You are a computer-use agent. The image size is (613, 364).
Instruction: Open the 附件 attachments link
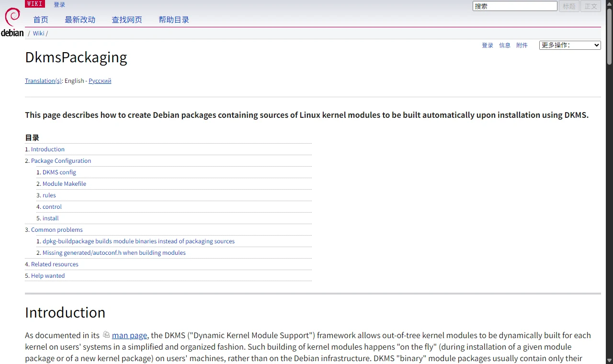522,45
